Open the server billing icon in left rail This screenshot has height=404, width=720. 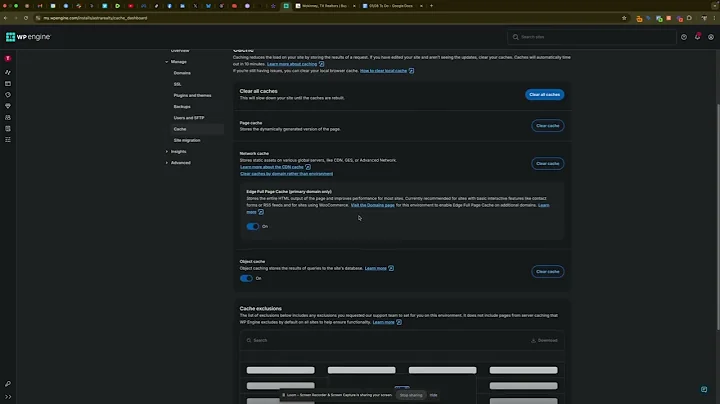click(x=8, y=129)
